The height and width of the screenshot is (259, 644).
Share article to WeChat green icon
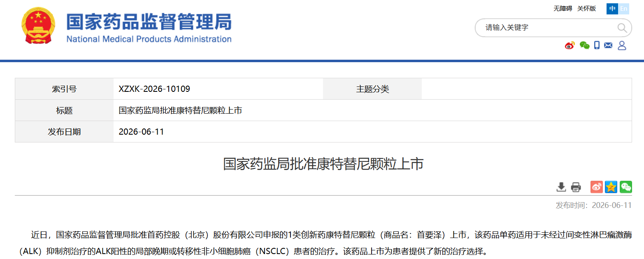click(x=626, y=187)
